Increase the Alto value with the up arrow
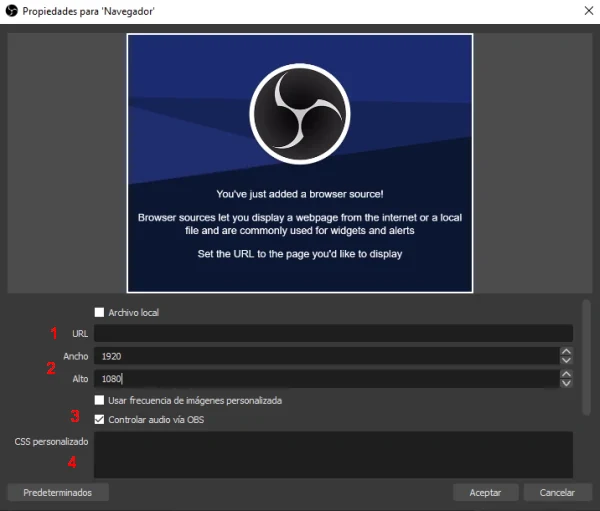The width and height of the screenshot is (600, 511). 566,374
